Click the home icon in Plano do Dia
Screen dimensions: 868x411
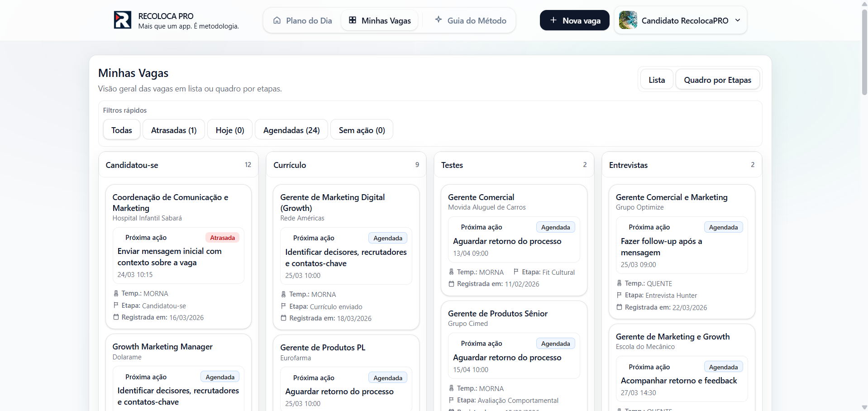click(x=277, y=20)
